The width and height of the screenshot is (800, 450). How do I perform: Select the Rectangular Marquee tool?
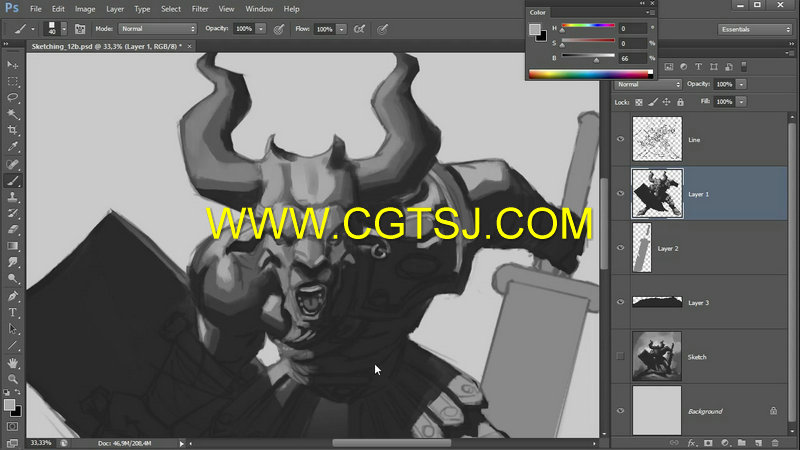pyautogui.click(x=13, y=82)
